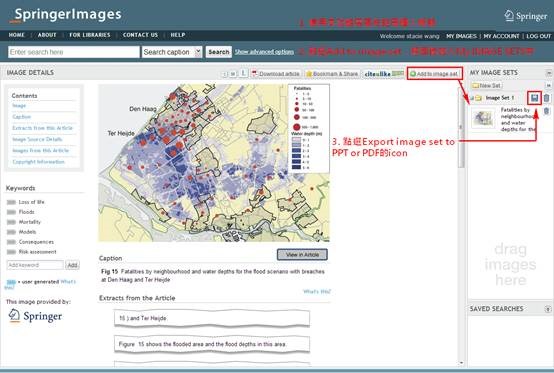
Task: Click the Risk assessment keyword
Action: coord(37,252)
